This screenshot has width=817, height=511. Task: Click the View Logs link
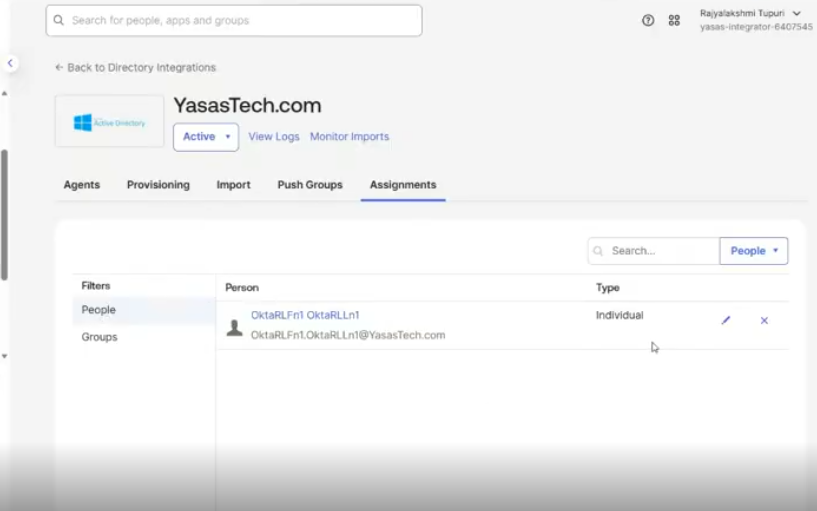[x=274, y=137]
